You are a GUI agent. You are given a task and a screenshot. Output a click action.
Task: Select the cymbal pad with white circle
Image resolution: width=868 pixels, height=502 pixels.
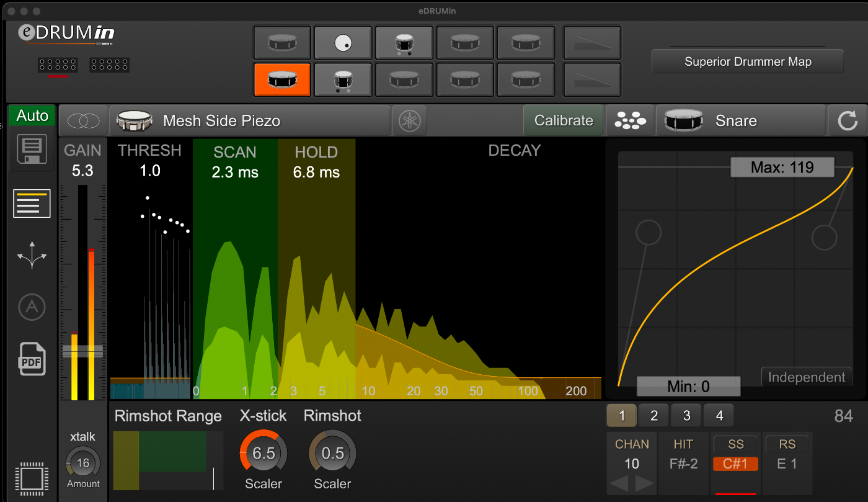pos(343,43)
